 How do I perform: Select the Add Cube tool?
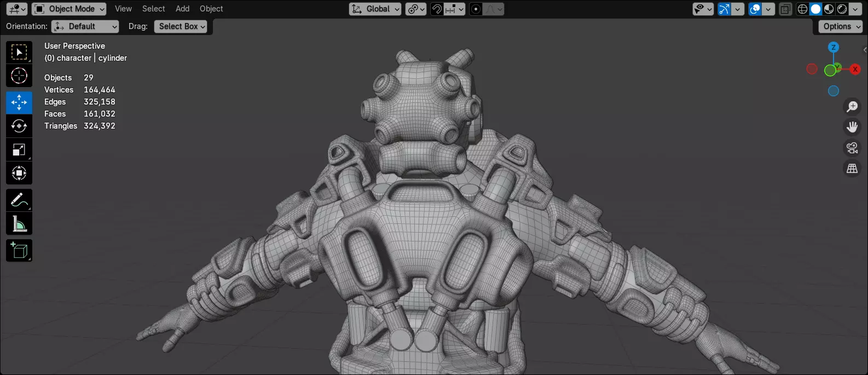(19, 250)
